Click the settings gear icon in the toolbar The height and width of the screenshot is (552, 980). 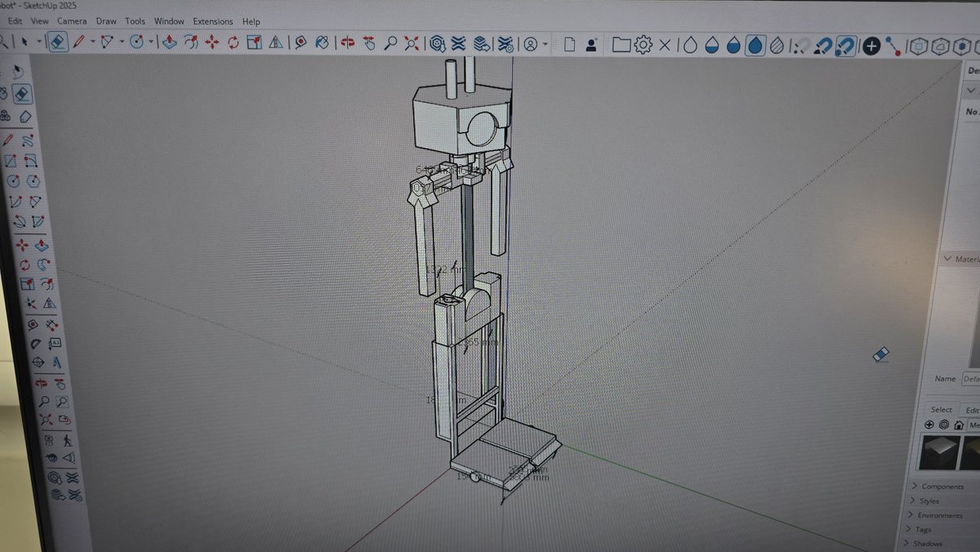(x=643, y=44)
